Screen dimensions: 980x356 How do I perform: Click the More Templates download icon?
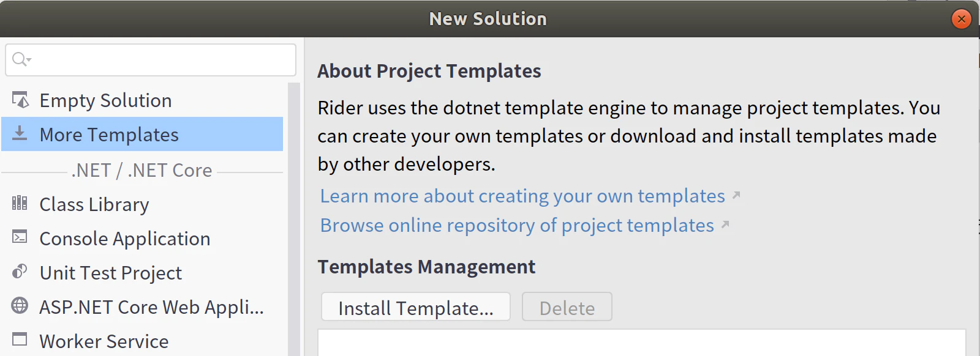[20, 133]
